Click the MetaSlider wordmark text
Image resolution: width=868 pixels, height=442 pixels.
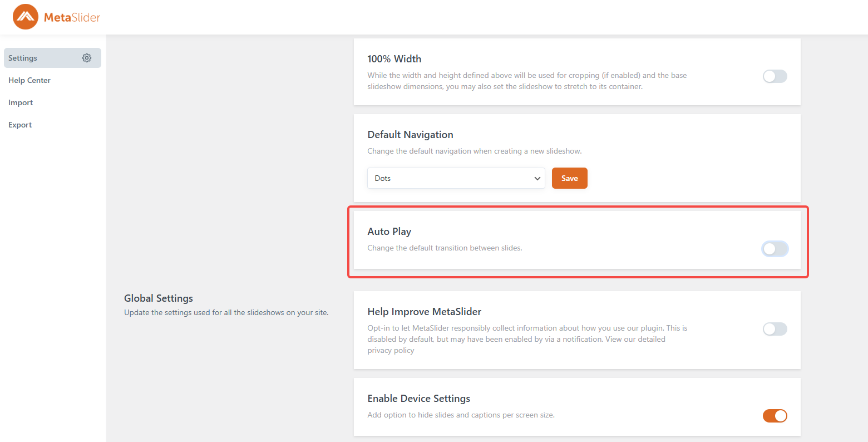72,17
